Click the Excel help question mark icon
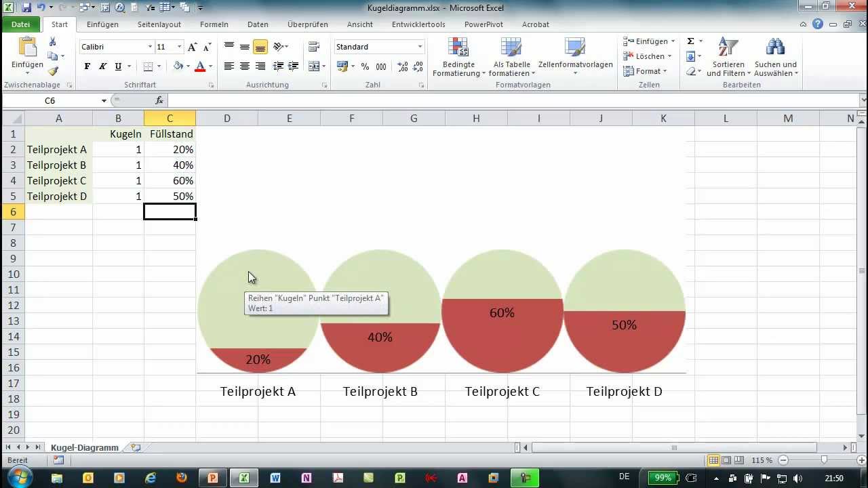 tap(818, 24)
